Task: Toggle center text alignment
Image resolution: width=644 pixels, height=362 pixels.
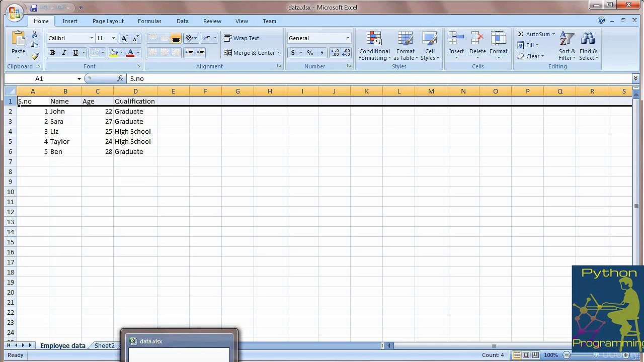Action: tap(164, 52)
